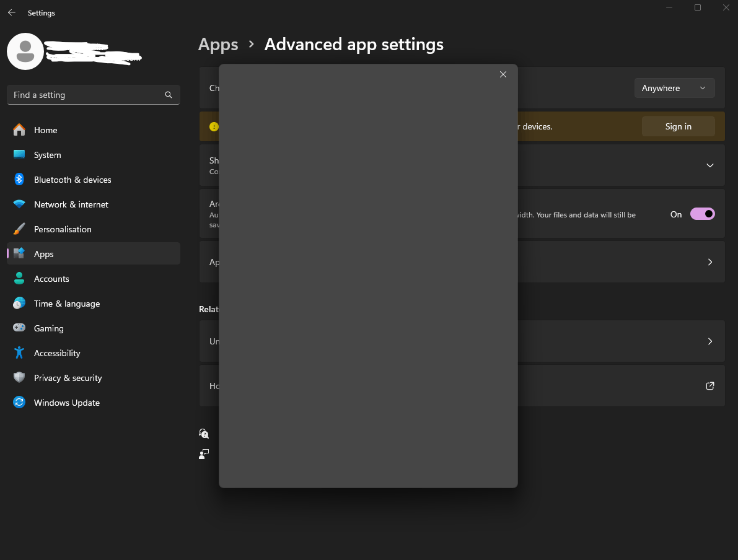The height and width of the screenshot is (560, 738).
Task: Open Network & internet settings
Action: click(x=93, y=204)
